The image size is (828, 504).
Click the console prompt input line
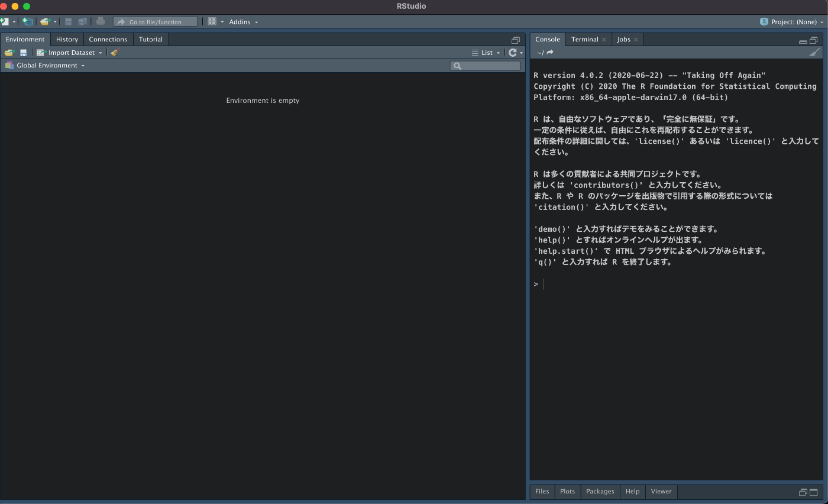tap(676, 284)
